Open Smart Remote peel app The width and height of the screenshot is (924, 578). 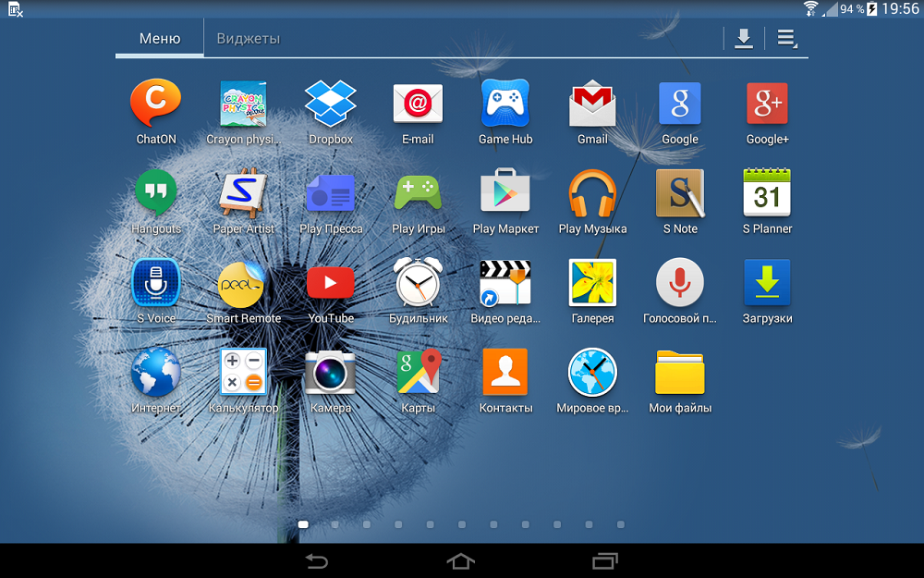[x=243, y=284]
